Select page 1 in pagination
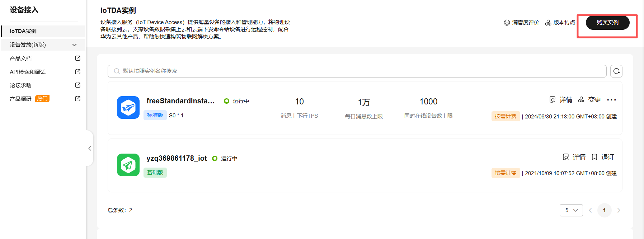 (x=605, y=210)
